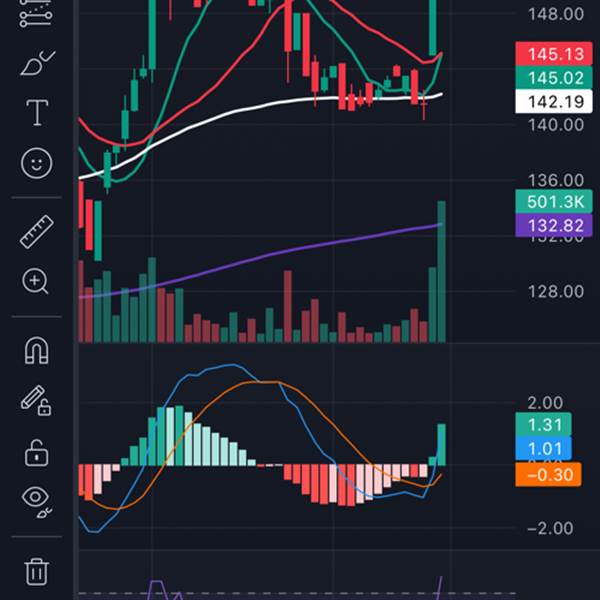Screen dimensions: 600x600
Task: Select the brush drawing tool
Action: point(37,63)
